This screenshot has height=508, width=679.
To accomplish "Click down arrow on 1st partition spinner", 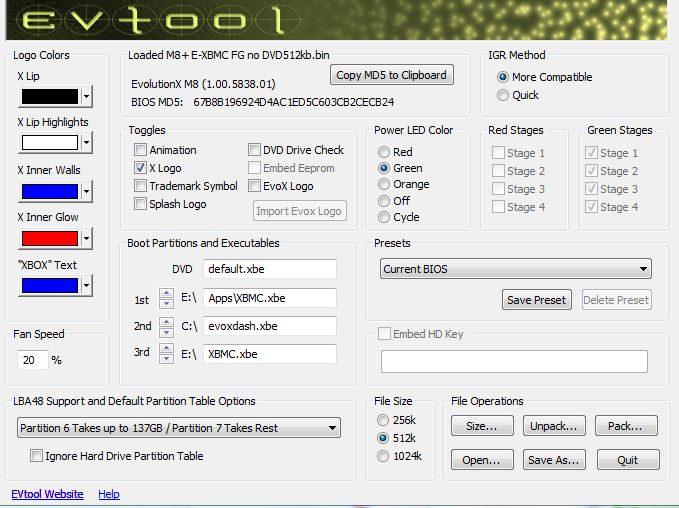I will (x=166, y=303).
